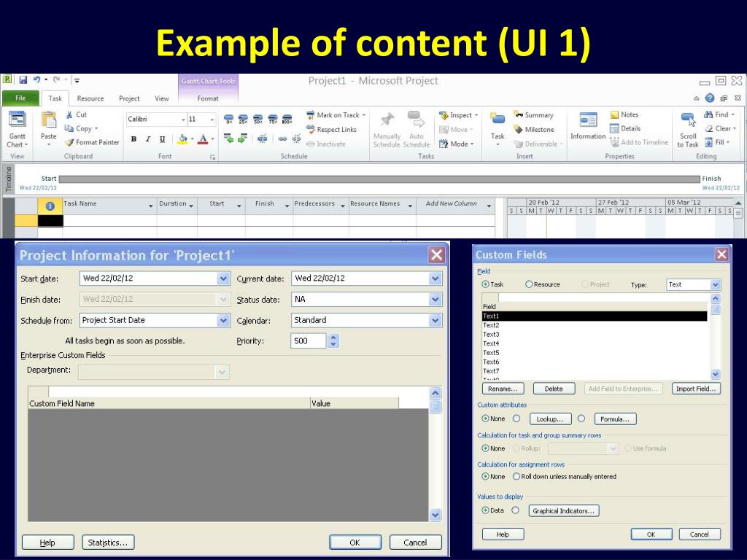Image resolution: width=747 pixels, height=560 pixels.
Task: Select Text3 in the field list
Action: pyautogui.click(x=595, y=334)
